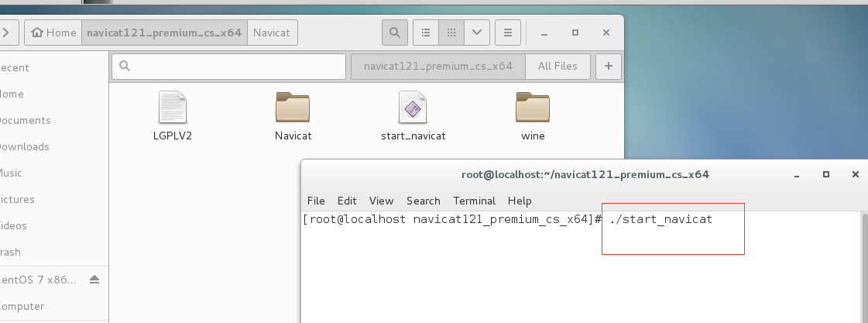Minimize the terminal window
868x323 pixels.
click(797, 174)
